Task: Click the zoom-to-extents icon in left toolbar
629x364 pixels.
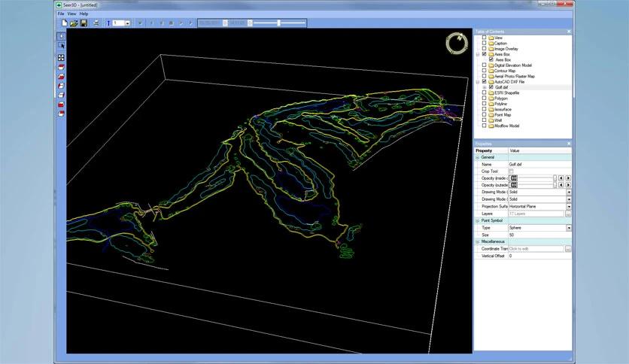Action: [x=61, y=57]
